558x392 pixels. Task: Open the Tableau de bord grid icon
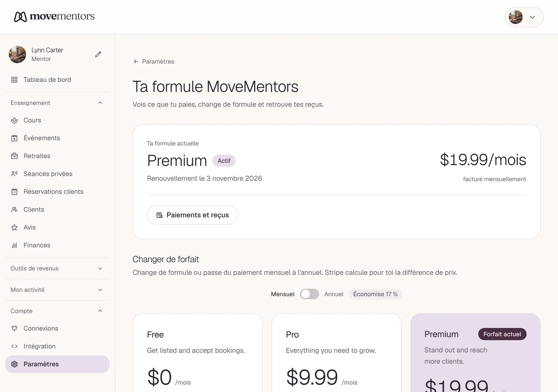pyautogui.click(x=14, y=80)
